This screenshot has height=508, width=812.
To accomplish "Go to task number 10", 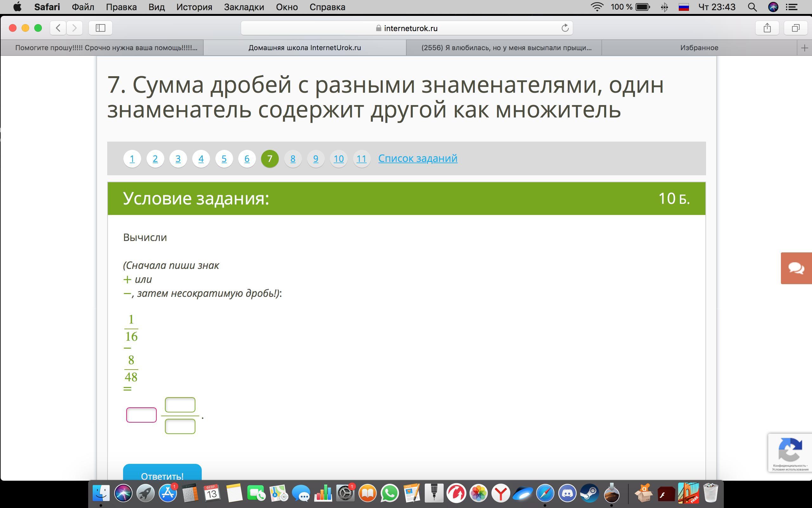I will tap(338, 158).
